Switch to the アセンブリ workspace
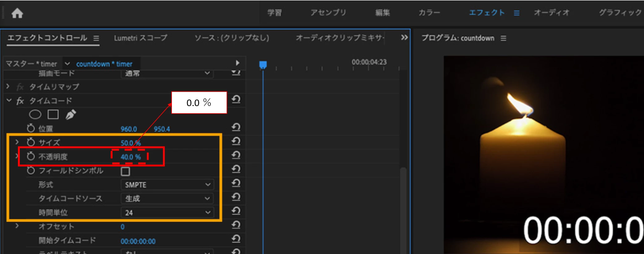This screenshot has width=644, height=254. tap(328, 13)
